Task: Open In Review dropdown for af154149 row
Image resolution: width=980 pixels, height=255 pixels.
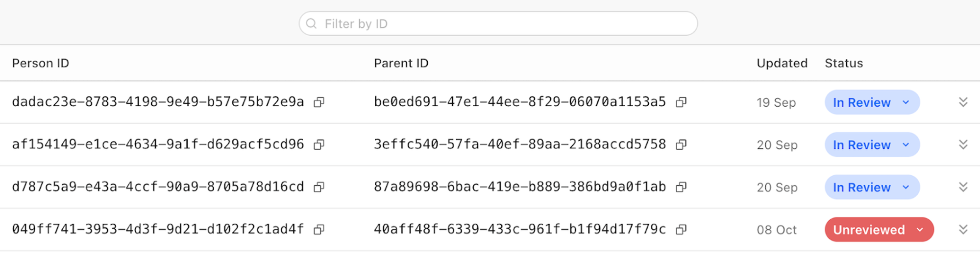Action: (x=872, y=145)
